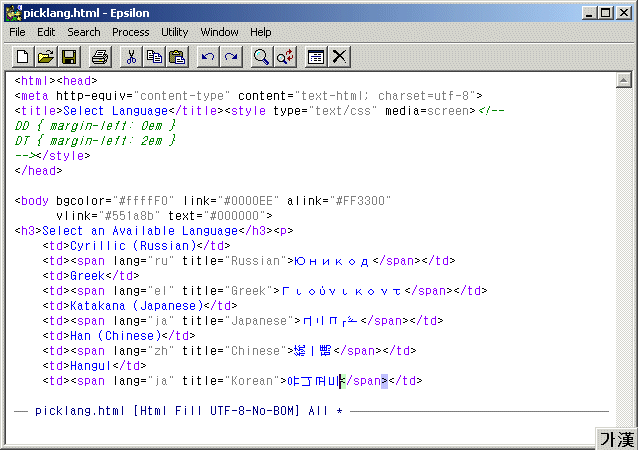Viewport: 638px width, 450px height.
Task: Click 'DT { margin-left: 2em }' comment line
Action: pyautogui.click(x=95, y=141)
